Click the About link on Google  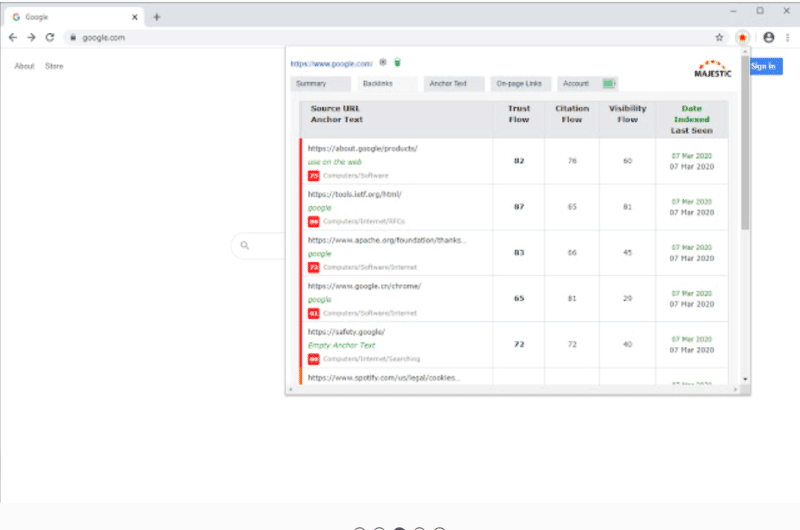point(24,66)
